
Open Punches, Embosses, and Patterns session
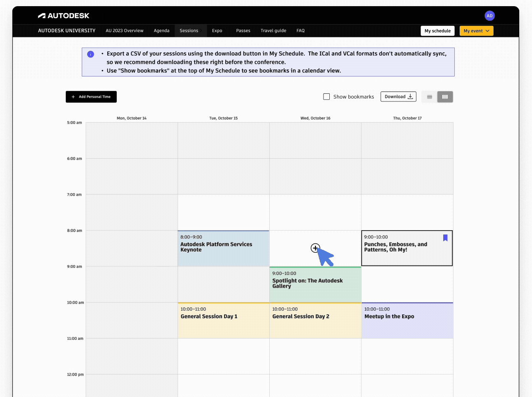tap(407, 248)
